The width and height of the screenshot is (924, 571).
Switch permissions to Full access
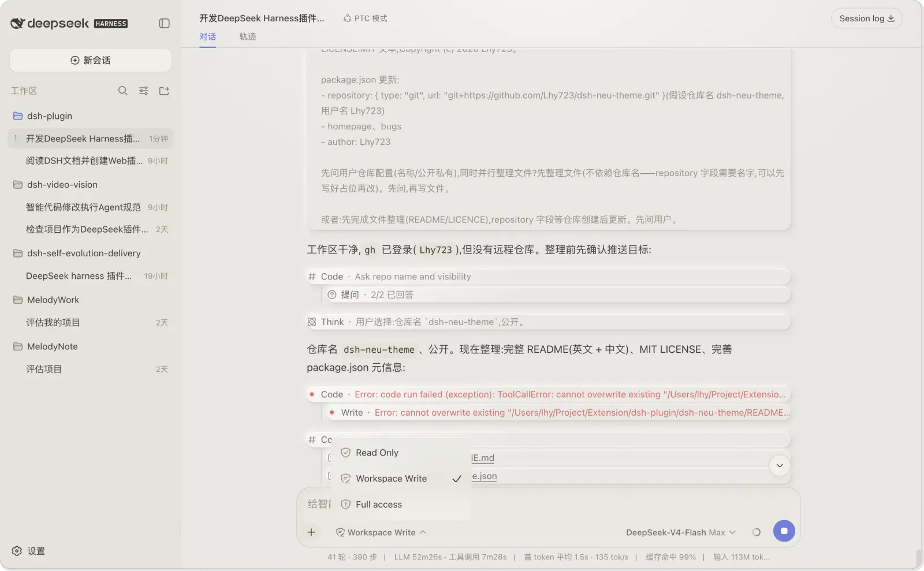tap(401, 505)
